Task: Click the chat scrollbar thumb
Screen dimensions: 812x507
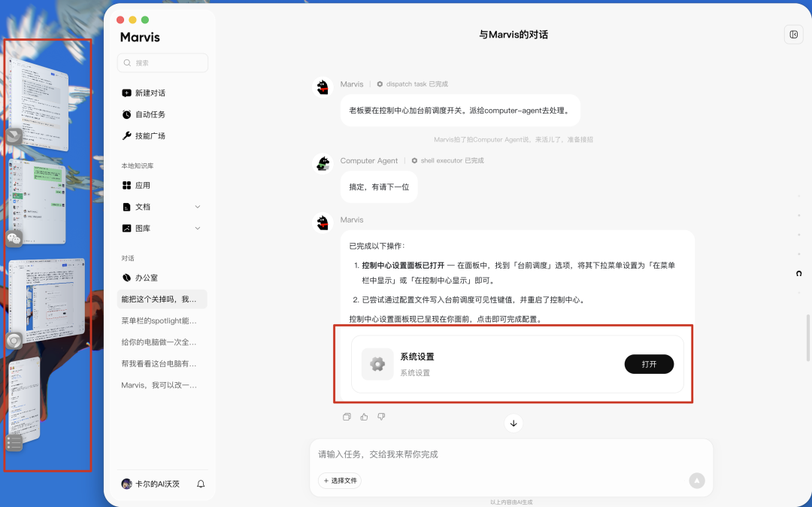Action: point(807,337)
